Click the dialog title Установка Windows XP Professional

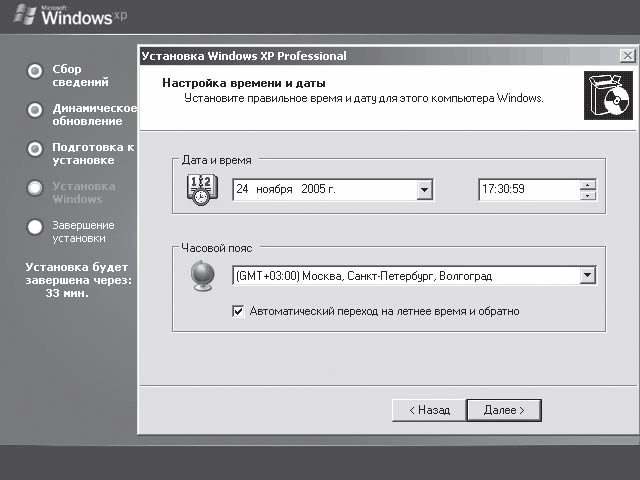(244, 56)
